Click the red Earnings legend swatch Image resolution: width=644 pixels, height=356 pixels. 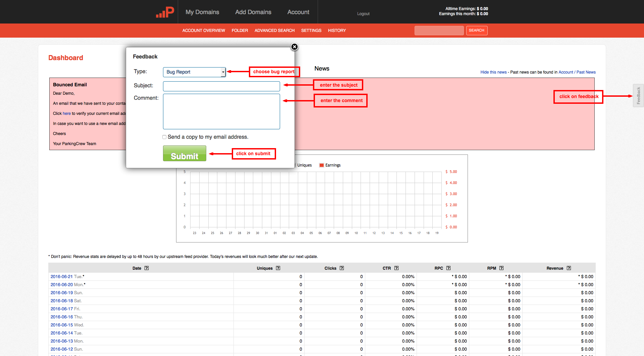(322, 165)
